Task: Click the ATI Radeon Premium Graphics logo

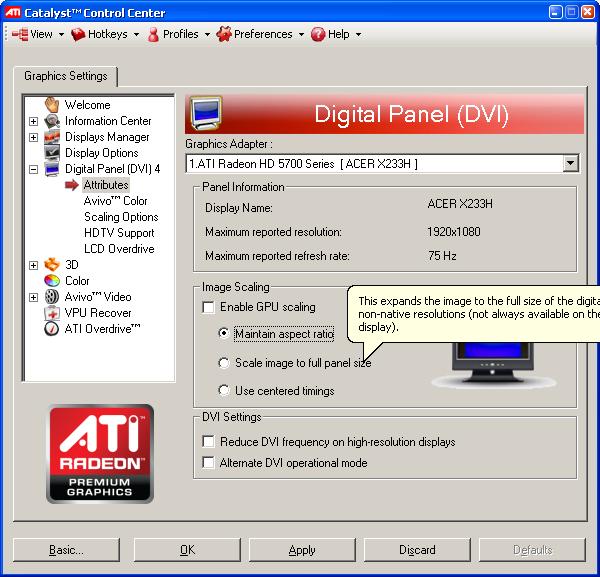Action: 100,454
